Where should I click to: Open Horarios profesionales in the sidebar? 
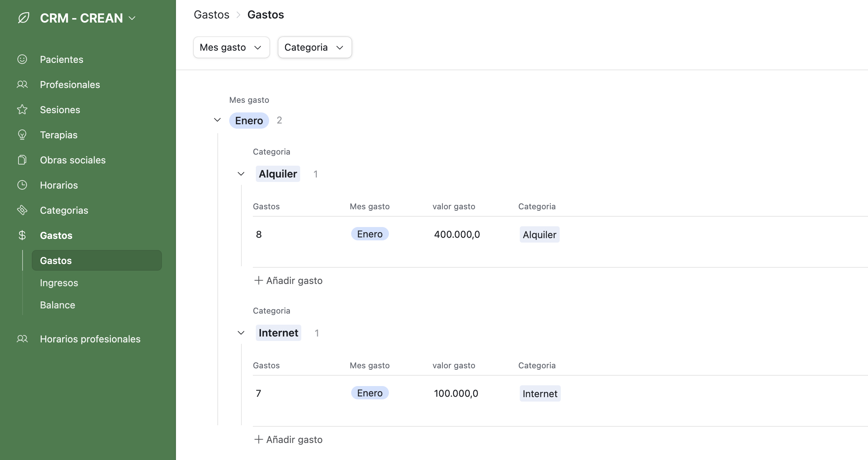click(90, 339)
